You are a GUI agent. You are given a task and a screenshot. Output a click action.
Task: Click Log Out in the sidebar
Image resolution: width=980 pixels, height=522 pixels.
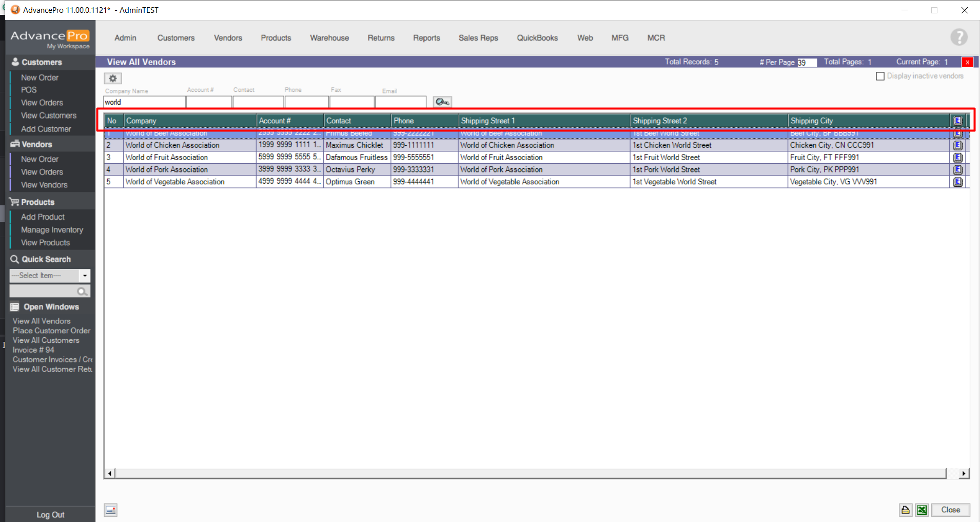pos(50,515)
